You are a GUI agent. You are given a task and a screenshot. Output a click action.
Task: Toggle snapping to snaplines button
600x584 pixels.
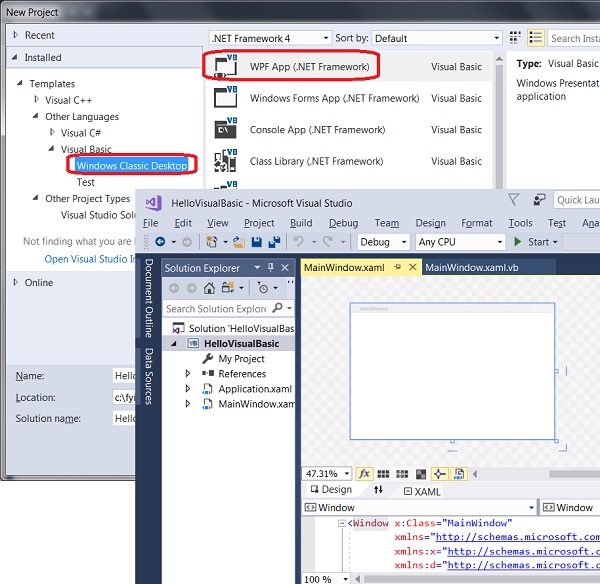(x=439, y=474)
